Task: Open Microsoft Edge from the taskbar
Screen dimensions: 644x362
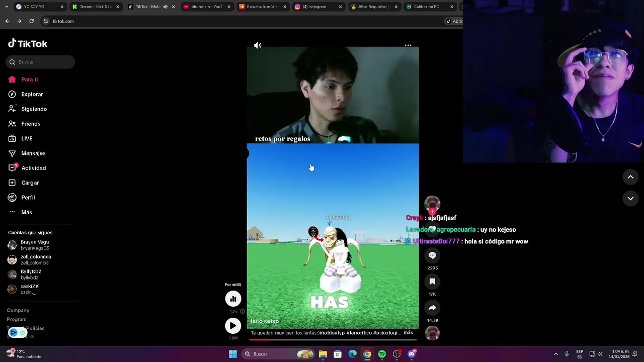Action: [352, 354]
